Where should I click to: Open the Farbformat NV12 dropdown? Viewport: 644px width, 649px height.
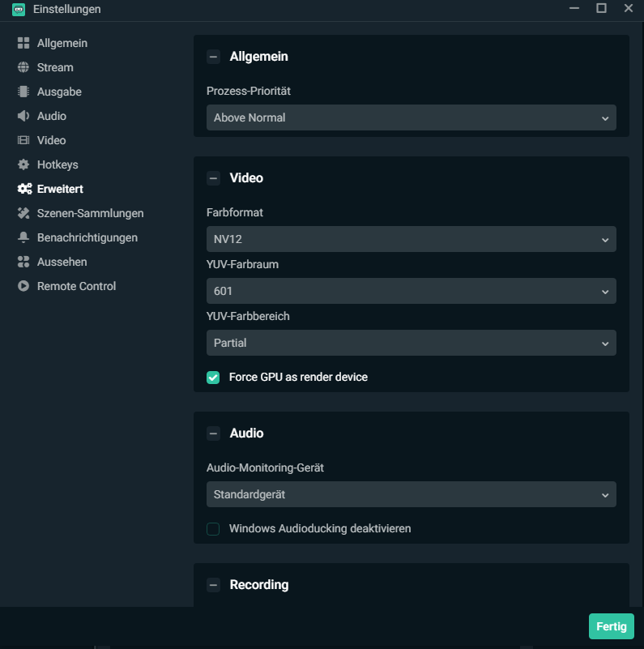point(411,239)
